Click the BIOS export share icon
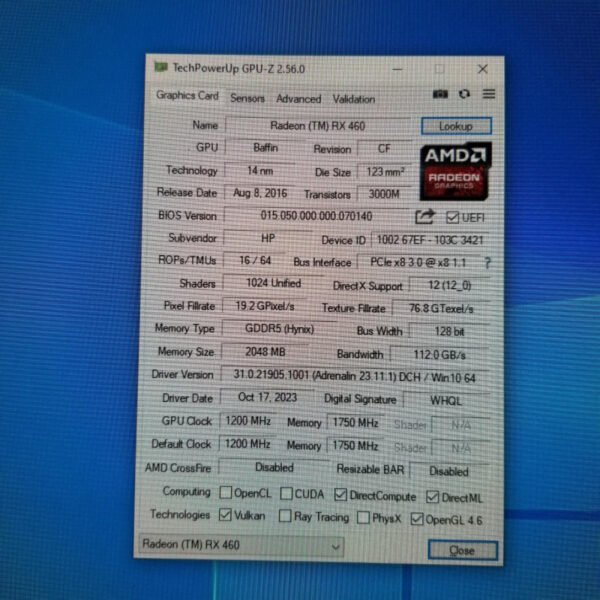 425,217
